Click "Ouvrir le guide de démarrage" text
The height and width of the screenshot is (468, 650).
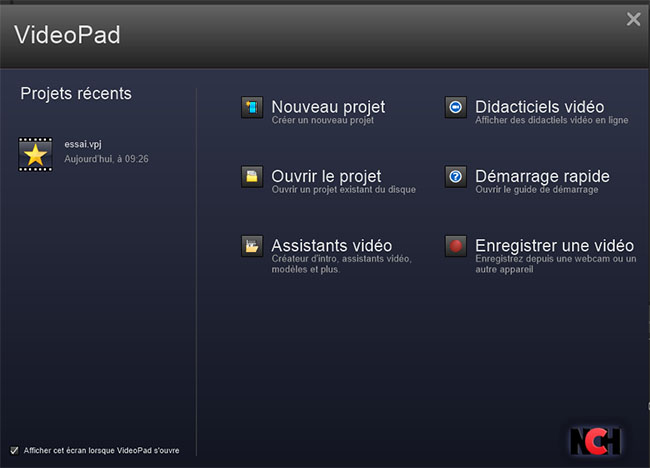pyautogui.click(x=537, y=189)
